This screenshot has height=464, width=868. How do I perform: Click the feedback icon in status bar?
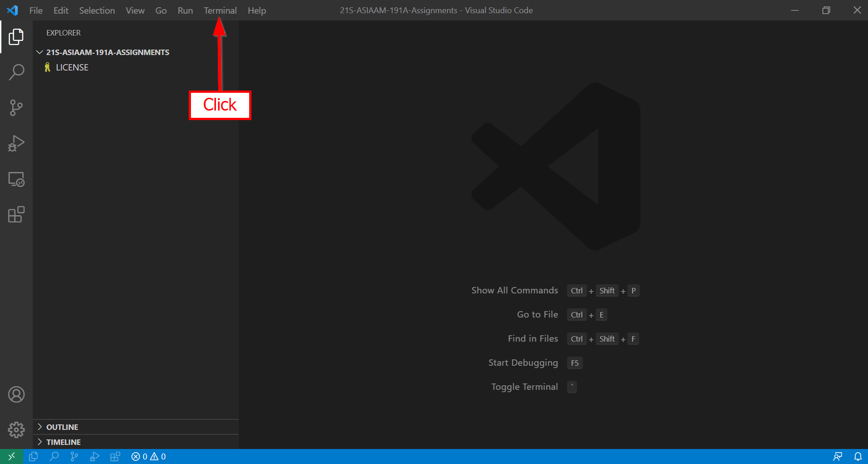click(x=838, y=456)
